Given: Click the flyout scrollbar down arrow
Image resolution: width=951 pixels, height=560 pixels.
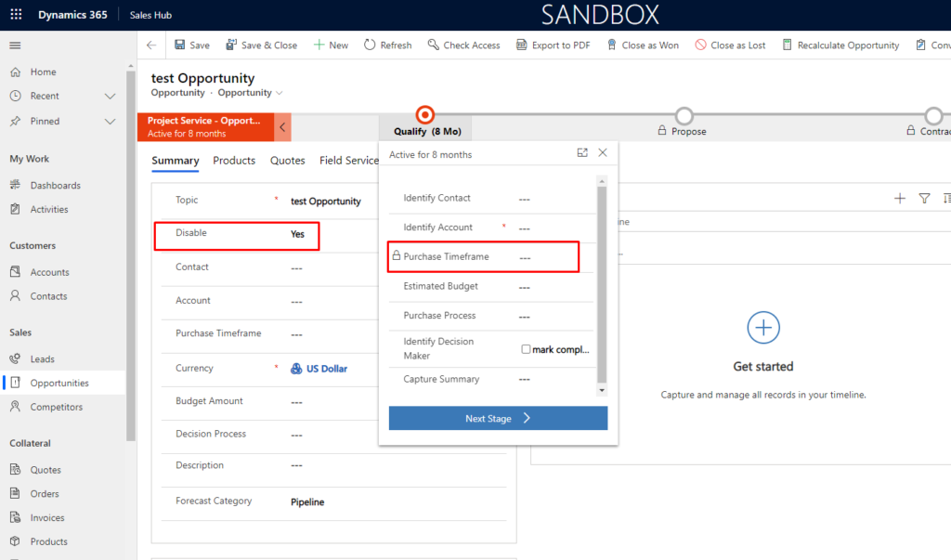Looking at the screenshot, I should [602, 391].
